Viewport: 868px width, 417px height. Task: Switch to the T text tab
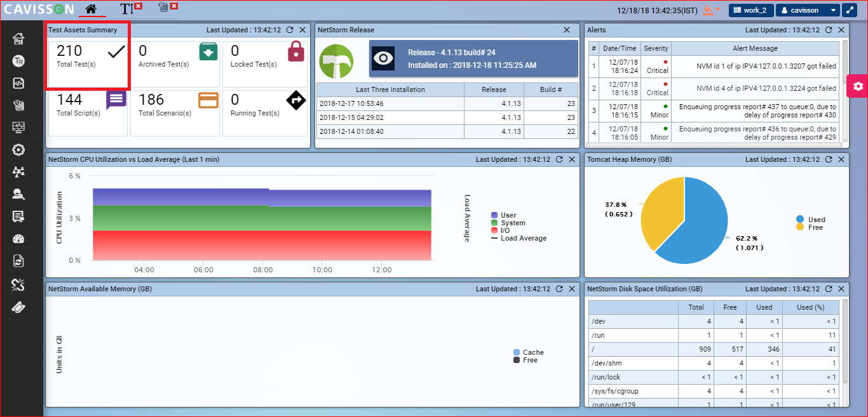coord(126,9)
